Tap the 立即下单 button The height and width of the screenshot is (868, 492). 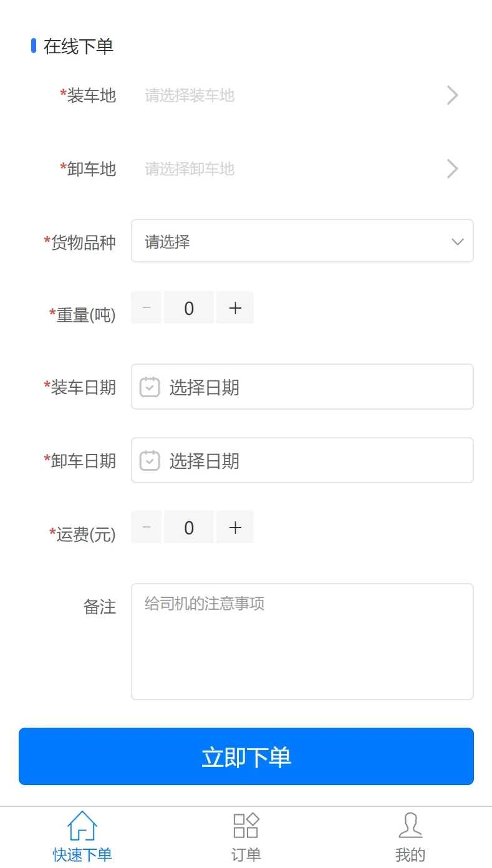(246, 756)
